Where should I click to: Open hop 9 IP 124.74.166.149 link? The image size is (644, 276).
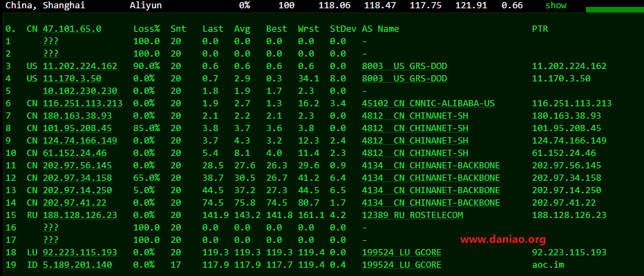(79, 141)
